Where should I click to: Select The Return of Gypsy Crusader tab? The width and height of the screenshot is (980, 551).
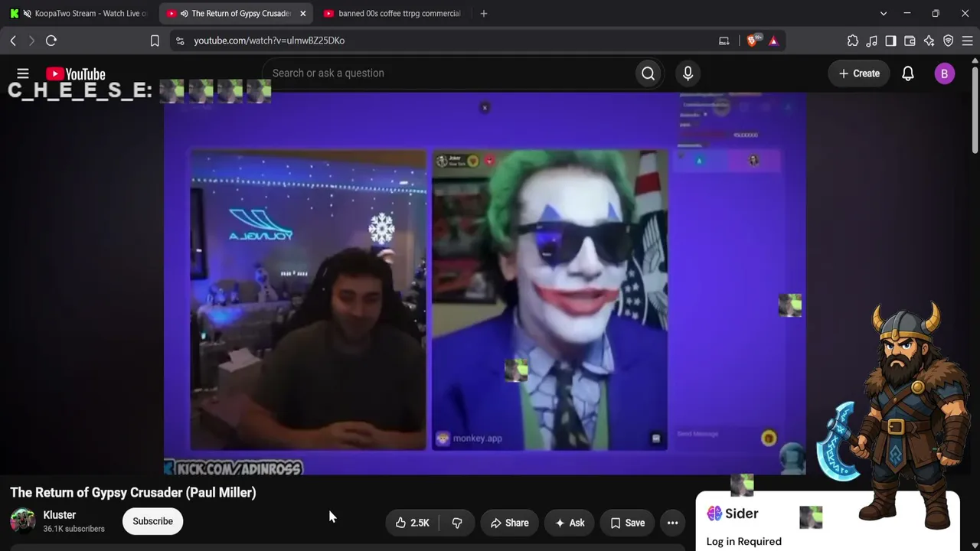[237, 14]
